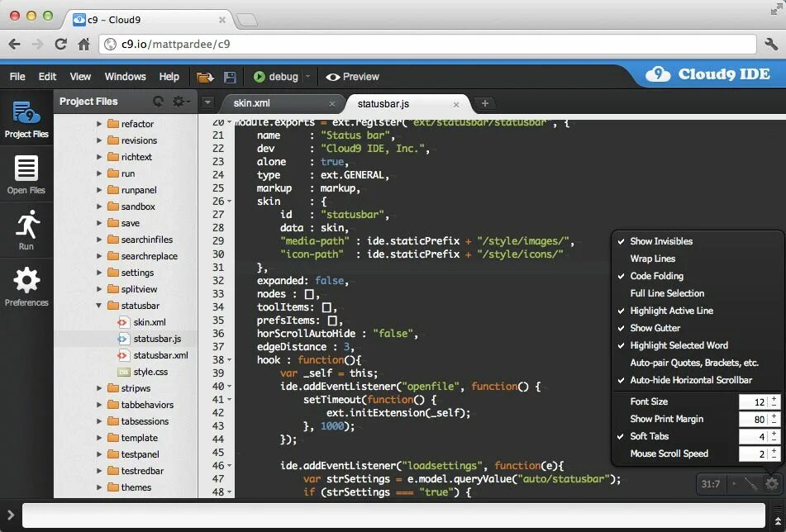Close the statusbar.js tab
Image resolution: width=786 pixels, height=532 pixels.
point(456,105)
